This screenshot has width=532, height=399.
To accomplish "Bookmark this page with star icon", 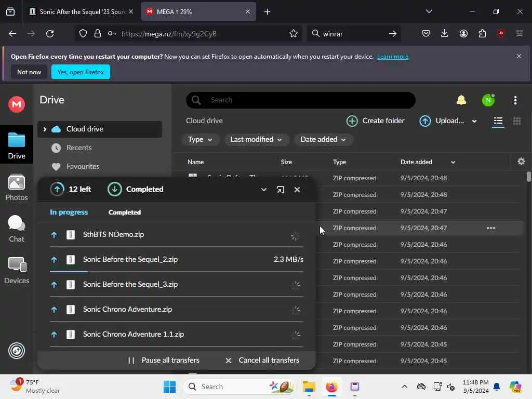I will [294, 34].
